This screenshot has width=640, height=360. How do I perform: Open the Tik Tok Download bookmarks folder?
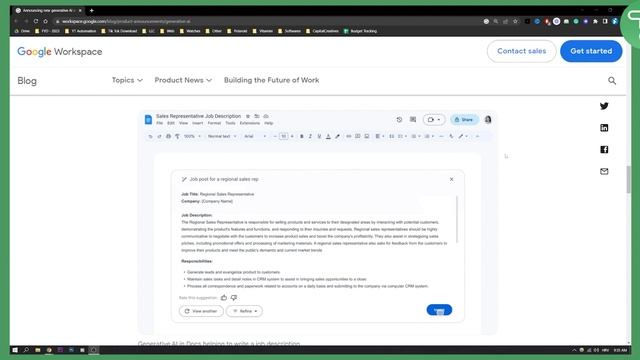coord(119,31)
